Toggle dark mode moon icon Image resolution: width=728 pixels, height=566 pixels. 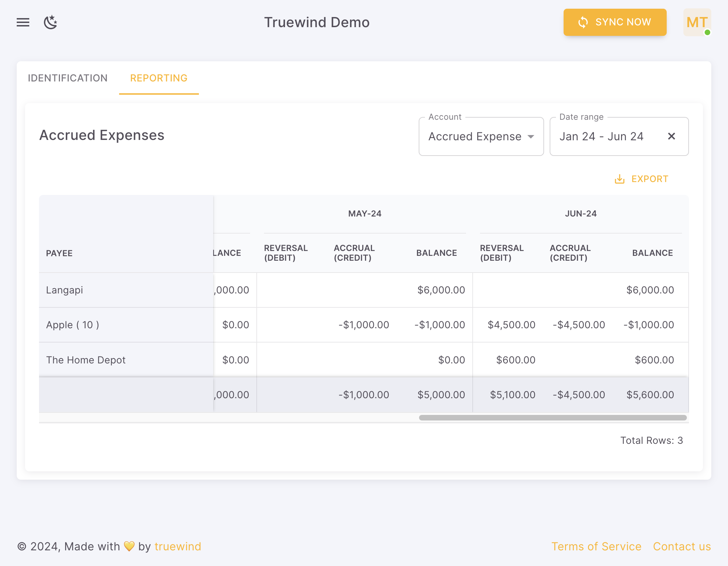point(51,22)
